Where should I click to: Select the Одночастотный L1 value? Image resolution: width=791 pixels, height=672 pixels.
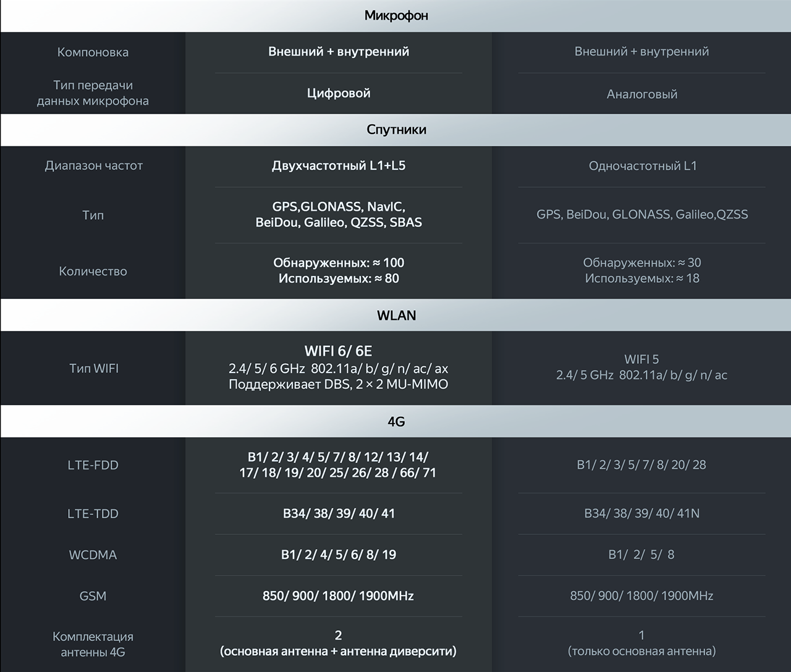point(643,166)
